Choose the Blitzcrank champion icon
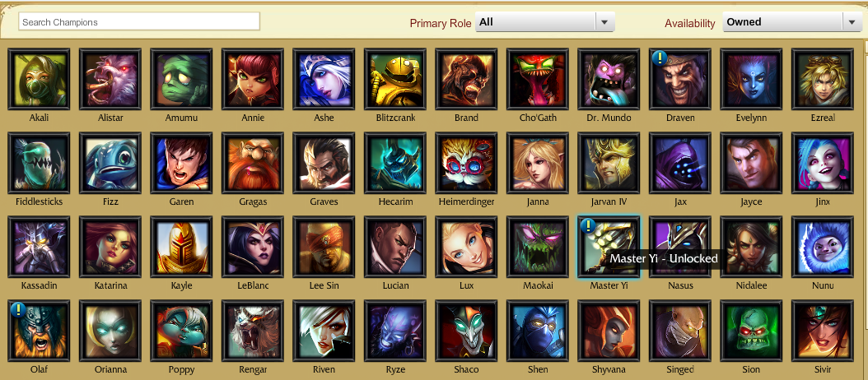Viewport: 868px width, 380px height. (x=395, y=80)
